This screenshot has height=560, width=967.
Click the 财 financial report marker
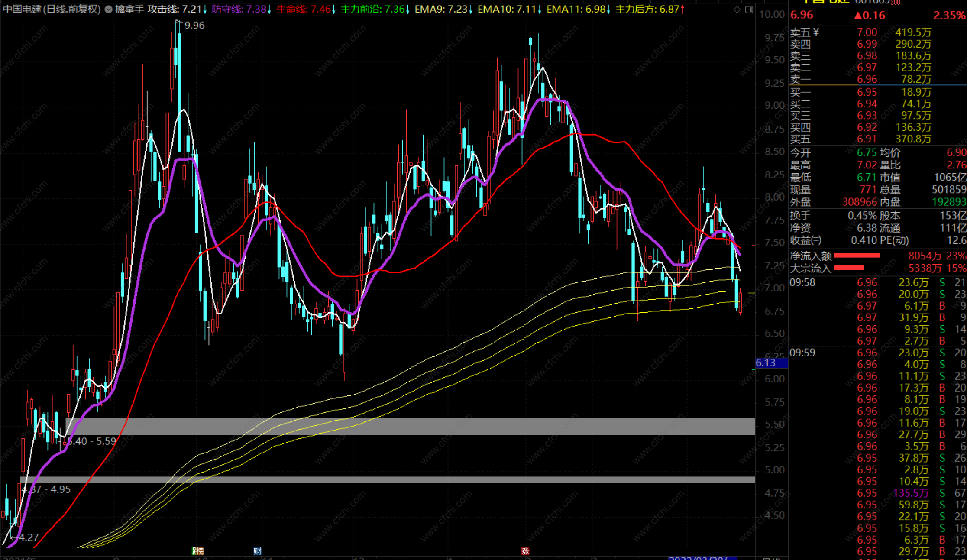pyautogui.click(x=258, y=551)
